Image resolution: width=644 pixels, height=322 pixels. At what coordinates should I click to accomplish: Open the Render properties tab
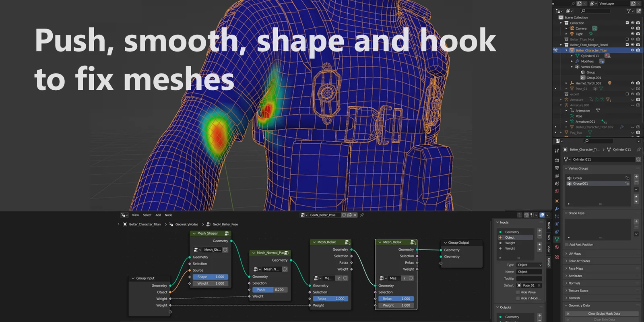point(557,160)
